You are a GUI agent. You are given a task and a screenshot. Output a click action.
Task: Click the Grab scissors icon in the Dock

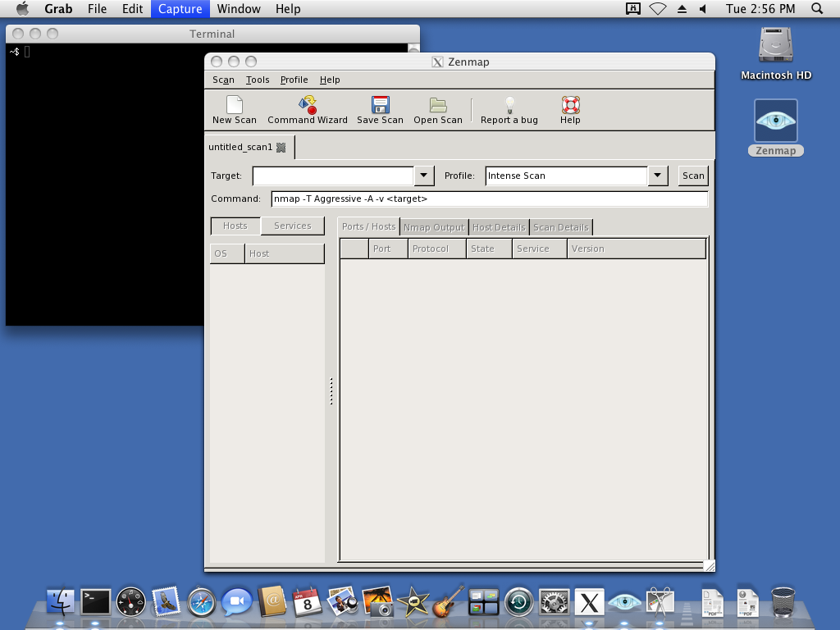660,601
